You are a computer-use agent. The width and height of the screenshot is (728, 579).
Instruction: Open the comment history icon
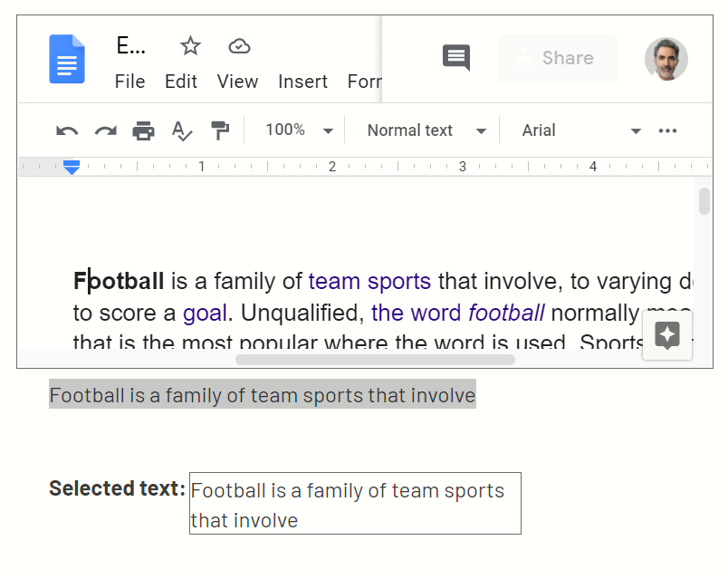pos(456,58)
